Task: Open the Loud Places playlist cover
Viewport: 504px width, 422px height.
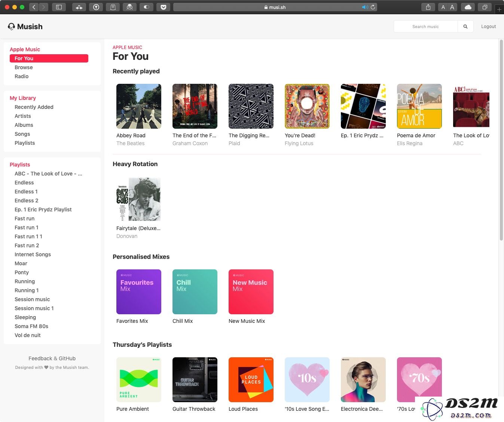Action: click(251, 380)
